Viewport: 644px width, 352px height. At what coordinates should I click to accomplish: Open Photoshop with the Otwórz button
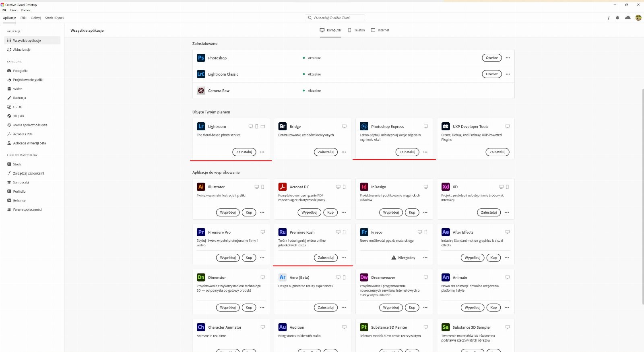coord(492,58)
